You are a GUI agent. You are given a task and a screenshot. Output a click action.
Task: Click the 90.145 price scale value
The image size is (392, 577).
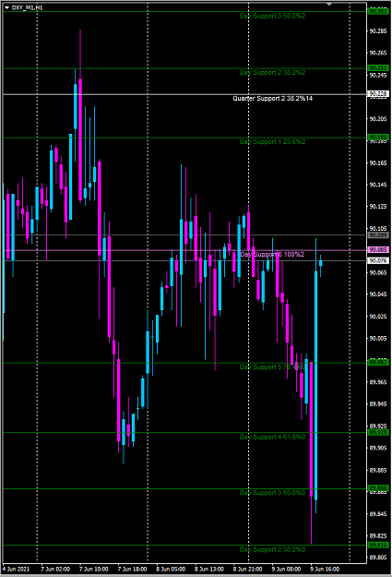click(x=378, y=185)
